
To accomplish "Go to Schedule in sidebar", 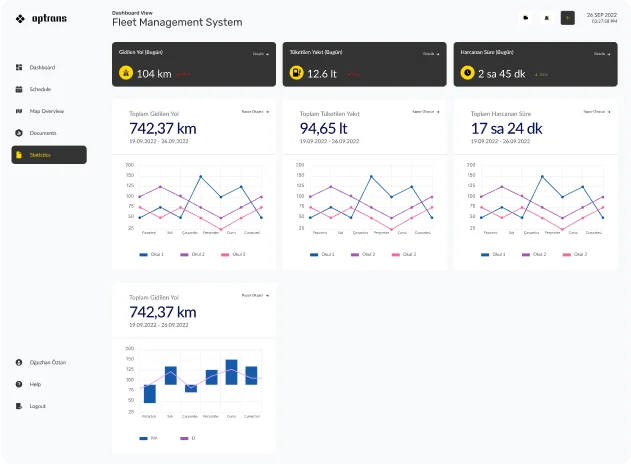I will [x=40, y=89].
